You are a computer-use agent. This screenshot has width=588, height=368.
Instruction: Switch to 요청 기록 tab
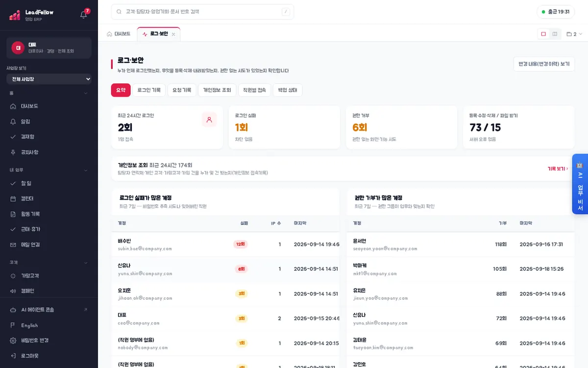(x=182, y=90)
